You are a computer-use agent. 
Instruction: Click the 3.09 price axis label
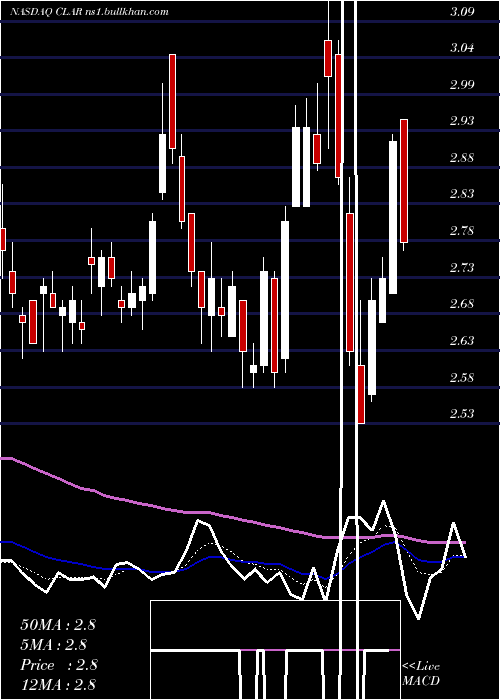[462, 12]
